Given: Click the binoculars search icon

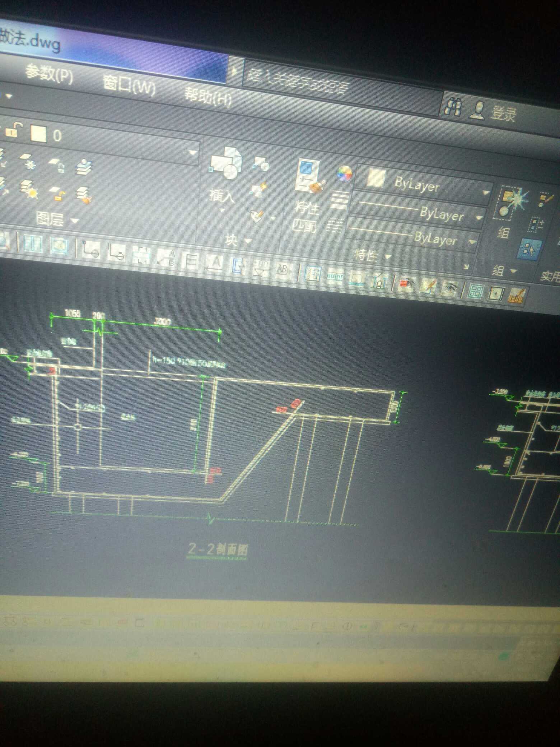Looking at the screenshot, I should (452, 106).
